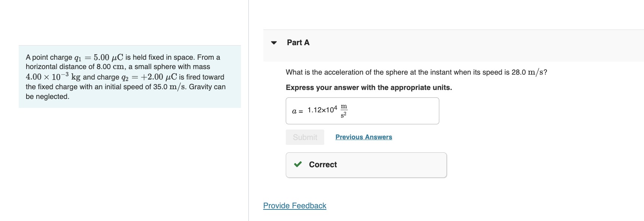Click the answer input field showing 1.12×10⁴
The image size is (644, 221).
point(362,110)
